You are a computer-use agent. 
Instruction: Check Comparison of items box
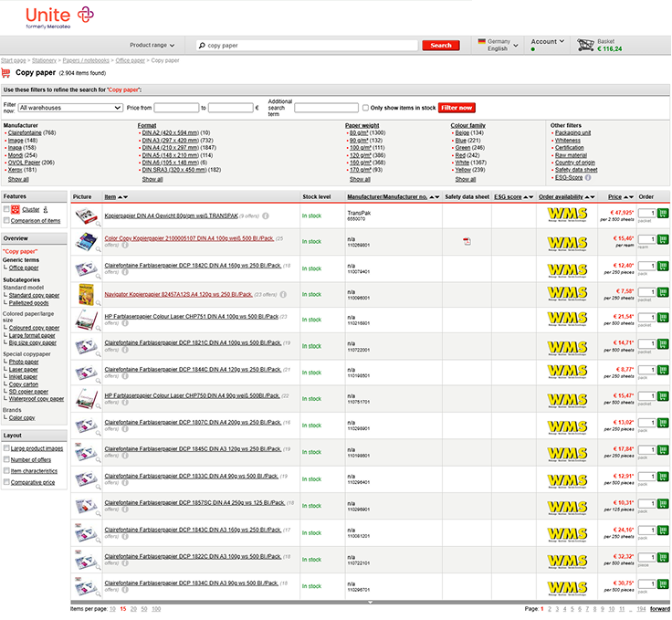pos(6,220)
